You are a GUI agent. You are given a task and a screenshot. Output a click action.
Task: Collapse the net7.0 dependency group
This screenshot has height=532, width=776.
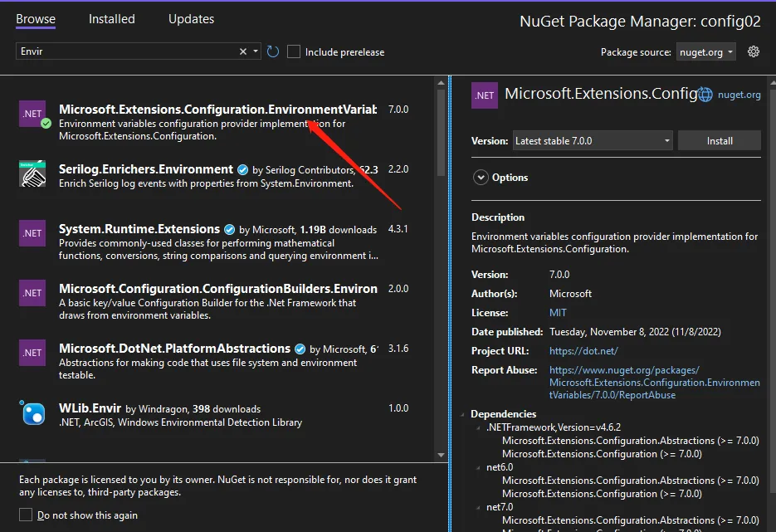tap(478, 507)
